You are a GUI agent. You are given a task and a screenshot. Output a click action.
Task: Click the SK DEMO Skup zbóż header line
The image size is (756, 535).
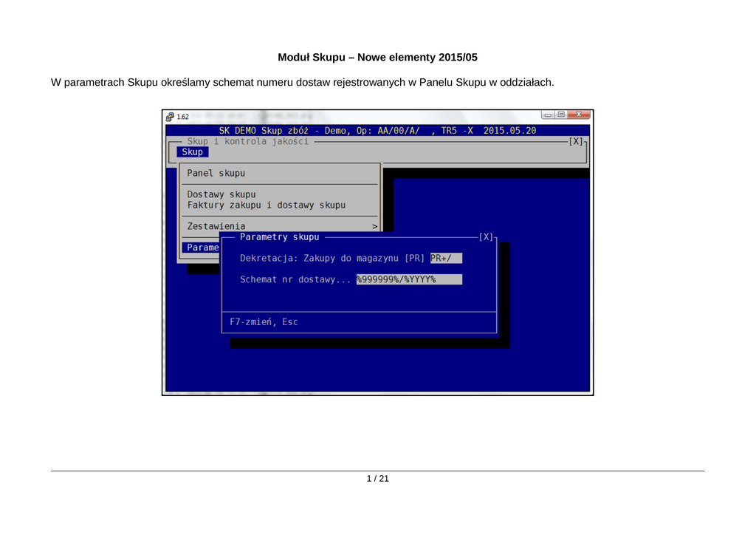pyautogui.click(x=377, y=131)
